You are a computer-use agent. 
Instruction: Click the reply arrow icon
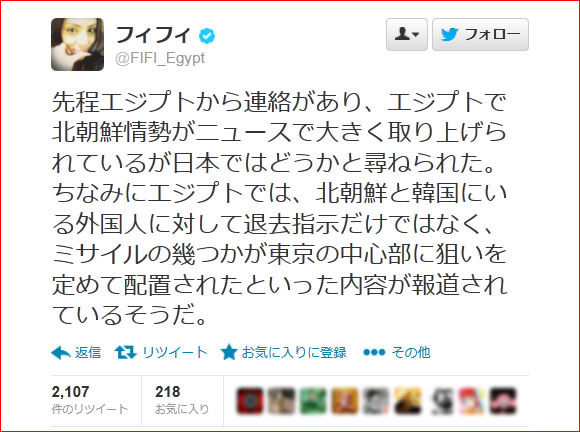pyautogui.click(x=61, y=352)
